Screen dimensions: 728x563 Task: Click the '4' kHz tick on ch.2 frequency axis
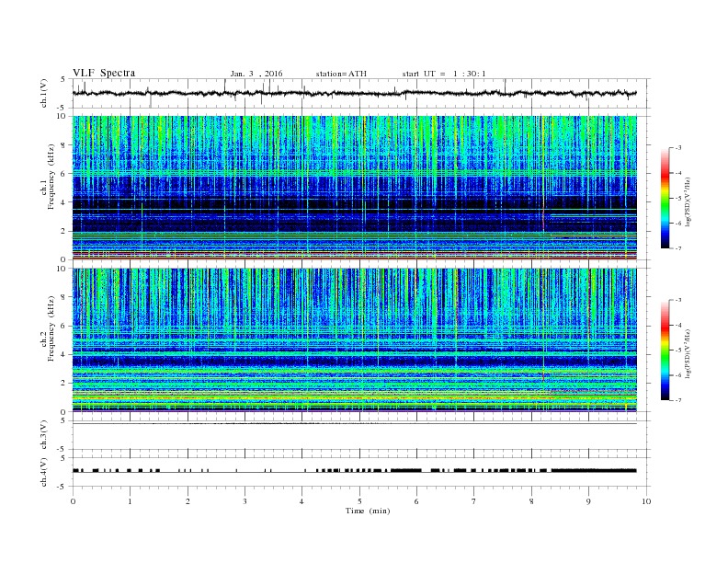coord(63,354)
